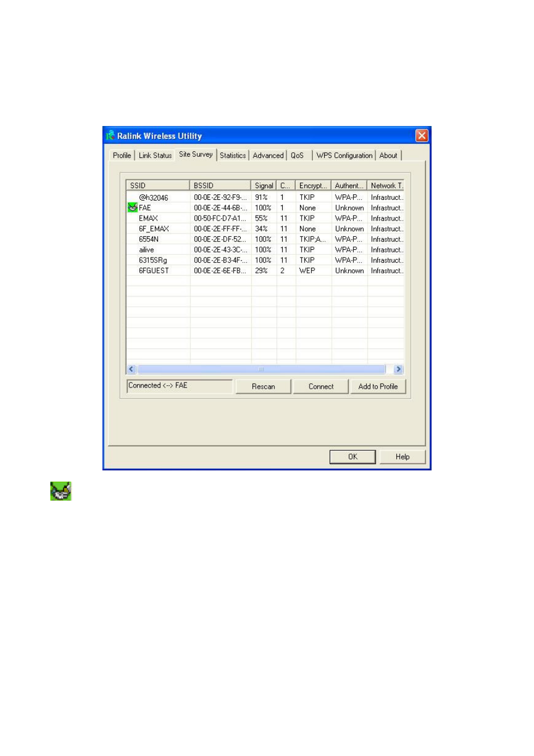The width and height of the screenshot is (534, 756).
Task: Sort list by Signal column header
Action: pyautogui.click(x=264, y=185)
